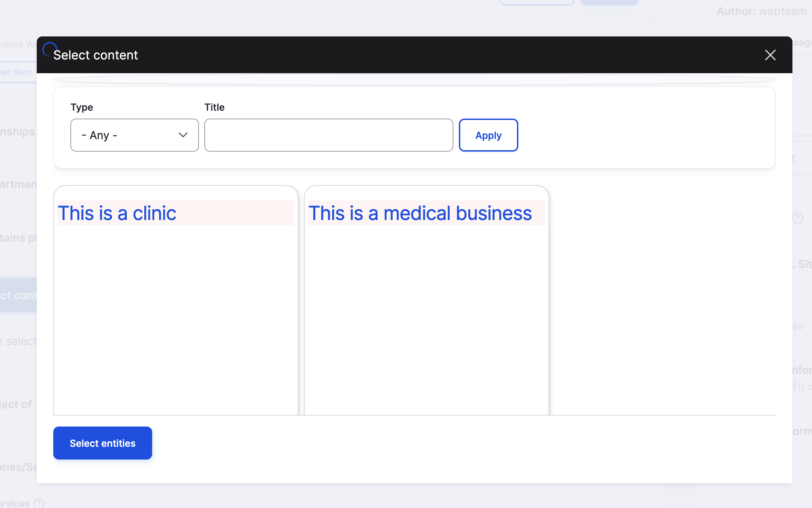Click the Title field label
Viewport: 812px width, 508px height.
[214, 107]
